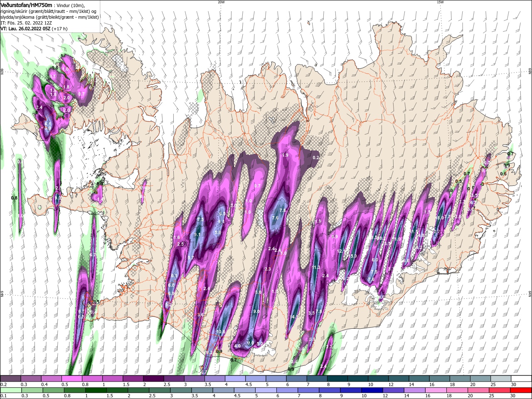Pick the light violet 14 rain legend swatch
Image resolution: width=532 pixels, height=399 pixels.
(414, 390)
